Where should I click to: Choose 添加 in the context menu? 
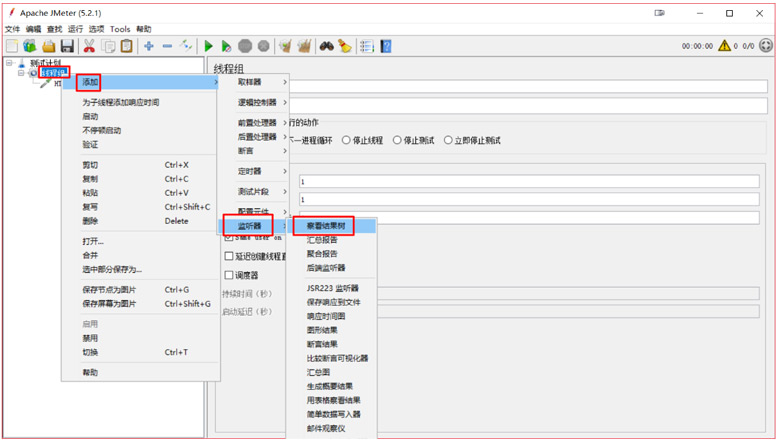tap(141, 82)
